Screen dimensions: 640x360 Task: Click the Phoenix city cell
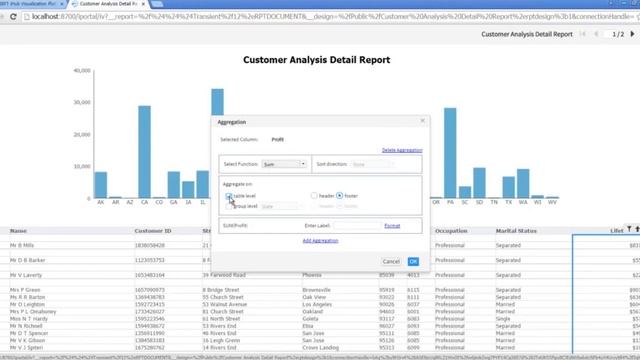point(312,276)
